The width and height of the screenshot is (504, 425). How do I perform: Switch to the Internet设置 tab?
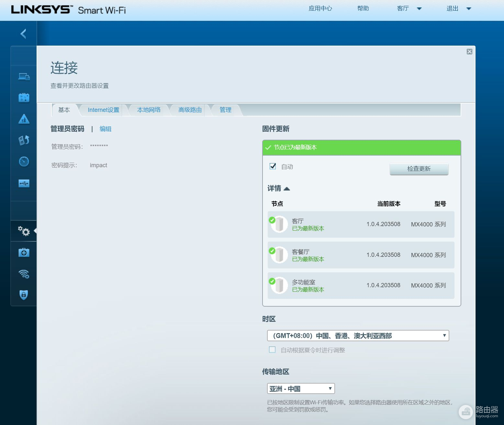(103, 110)
